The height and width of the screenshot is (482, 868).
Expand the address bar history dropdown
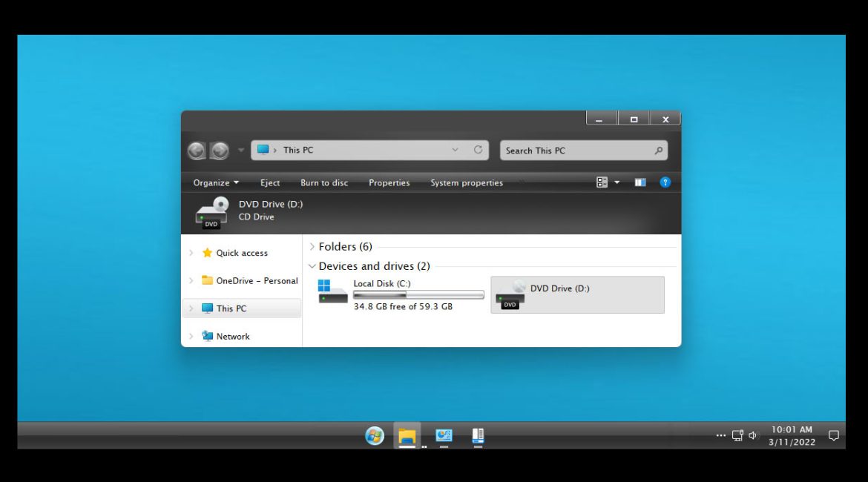coord(456,150)
